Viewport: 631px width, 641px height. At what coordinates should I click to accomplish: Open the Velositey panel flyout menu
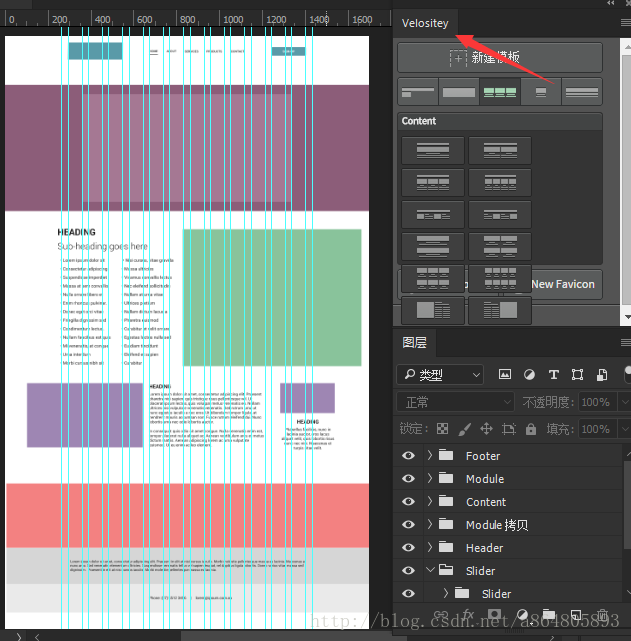pos(626,22)
